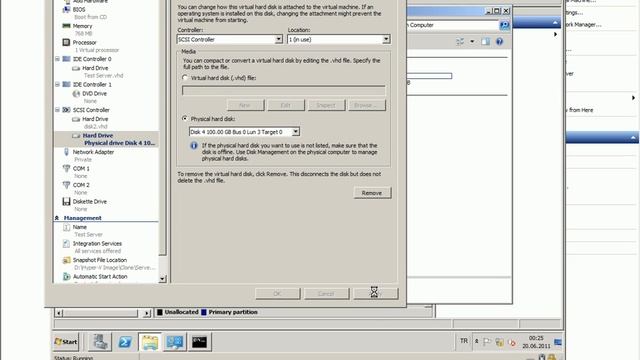The width and height of the screenshot is (640, 360).
Task: Open the Location dropdown
Action: point(386,39)
